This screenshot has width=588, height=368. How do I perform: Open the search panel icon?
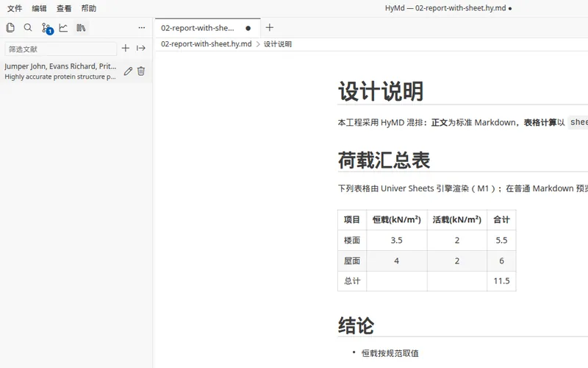coord(28,28)
